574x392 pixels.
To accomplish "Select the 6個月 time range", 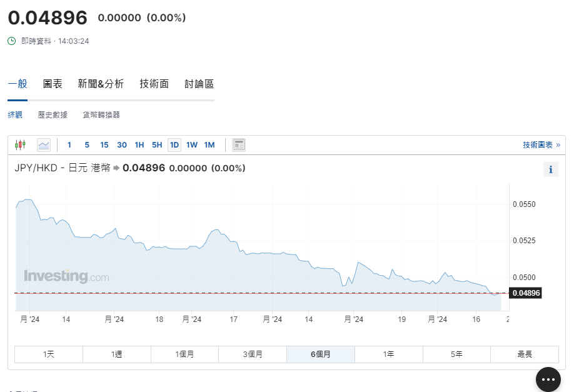I will (x=321, y=354).
